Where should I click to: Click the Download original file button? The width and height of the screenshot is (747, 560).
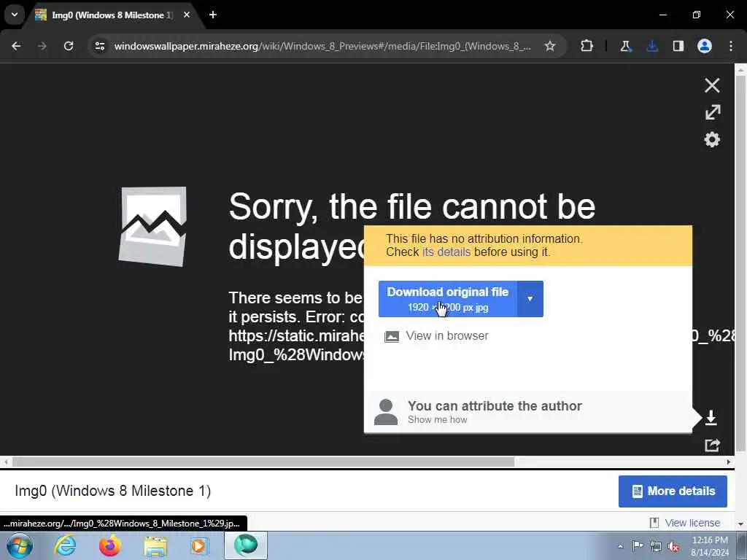point(447,298)
